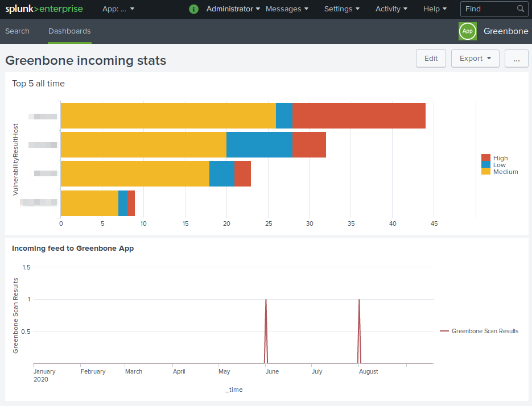532x406 pixels.
Task: Expand the Export dropdown button
Action: (475, 59)
